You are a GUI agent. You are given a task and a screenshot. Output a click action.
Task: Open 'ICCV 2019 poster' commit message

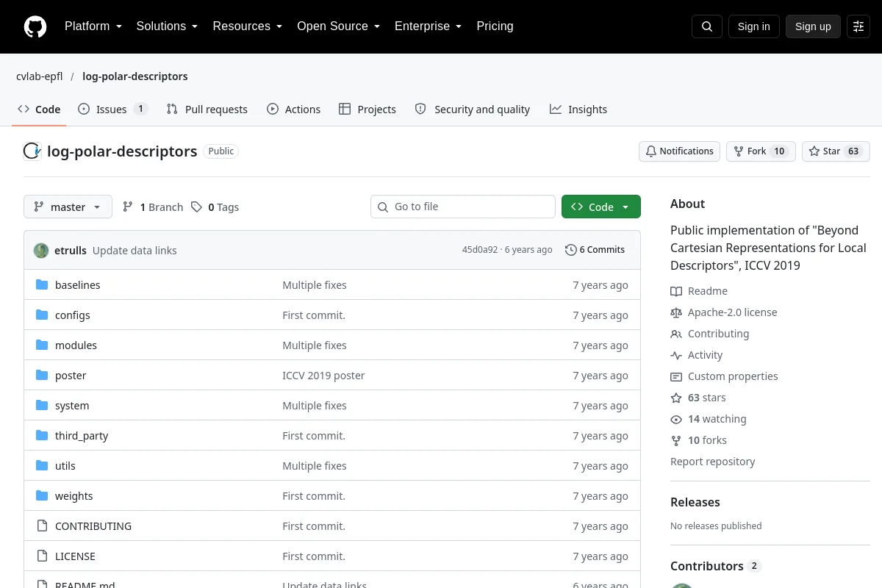coord(323,376)
